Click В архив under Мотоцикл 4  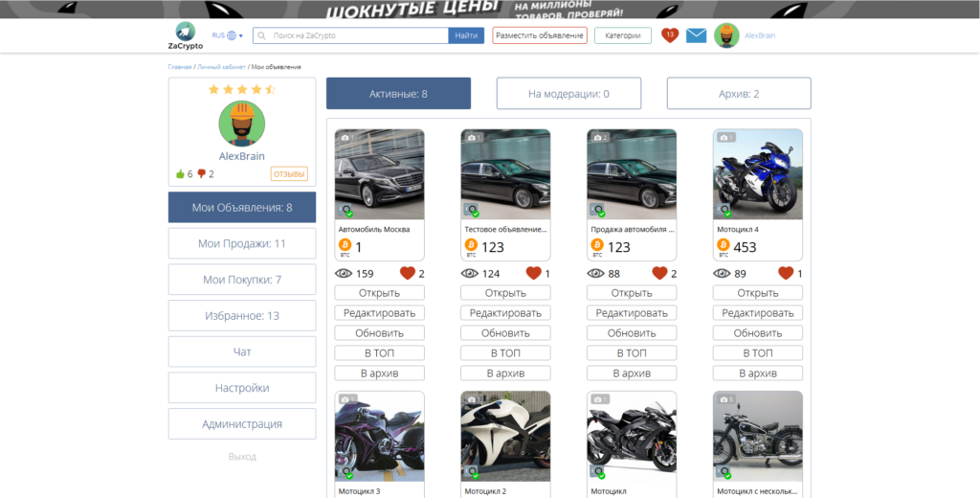[758, 373]
